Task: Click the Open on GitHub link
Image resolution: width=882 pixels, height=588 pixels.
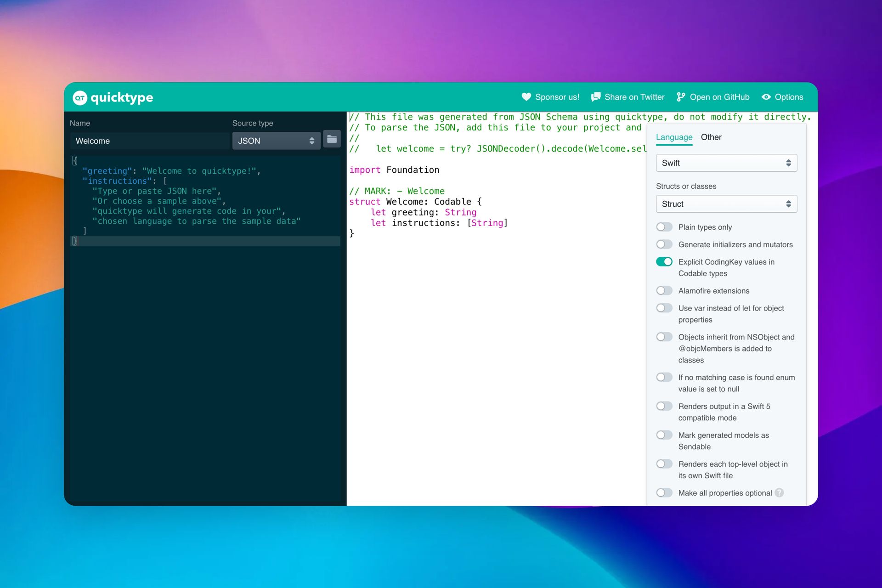Action: pyautogui.click(x=719, y=97)
